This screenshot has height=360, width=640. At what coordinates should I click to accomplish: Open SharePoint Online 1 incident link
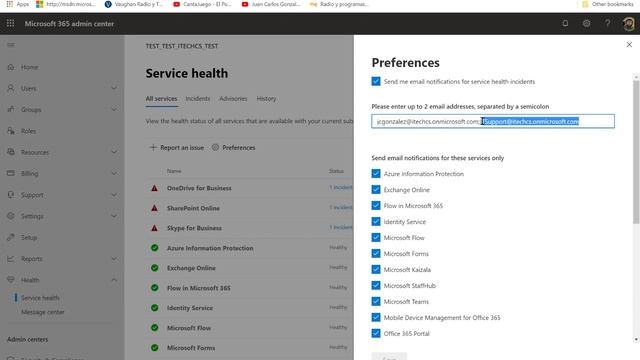click(x=341, y=207)
